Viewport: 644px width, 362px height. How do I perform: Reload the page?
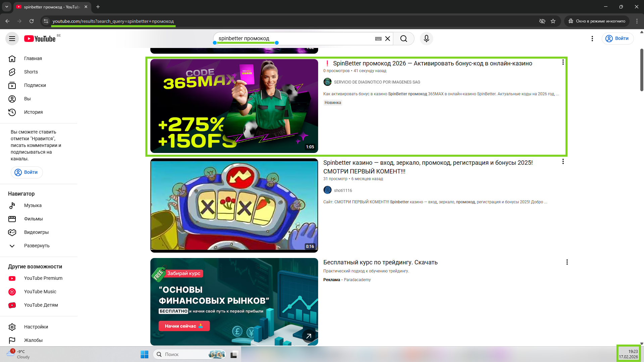32,21
